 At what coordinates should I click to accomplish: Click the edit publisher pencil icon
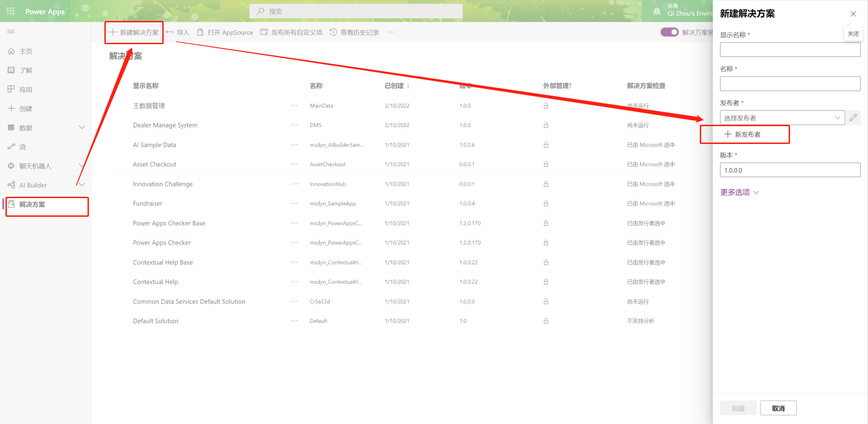click(853, 118)
